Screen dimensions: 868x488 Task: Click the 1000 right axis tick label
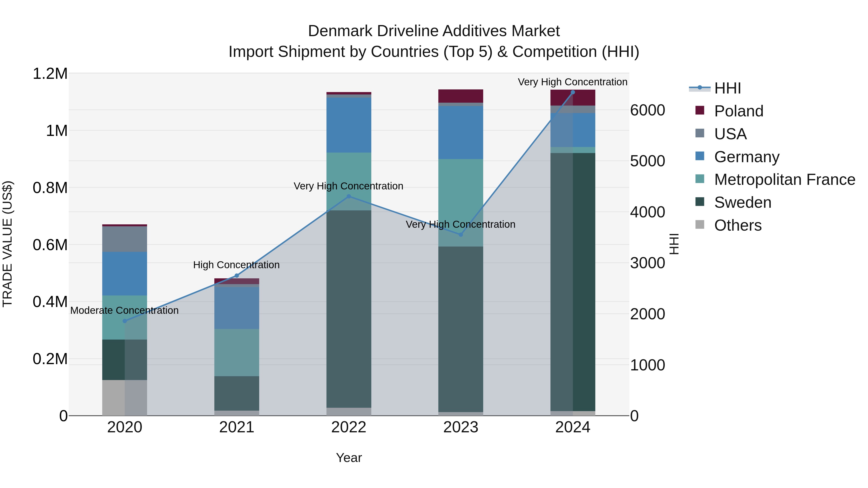coord(648,365)
